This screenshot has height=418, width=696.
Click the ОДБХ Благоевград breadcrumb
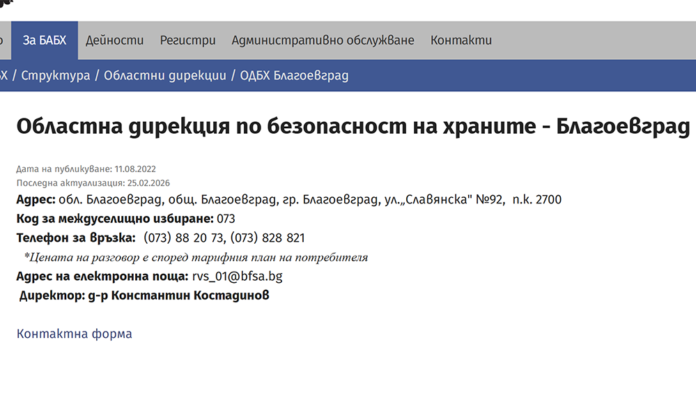(294, 75)
